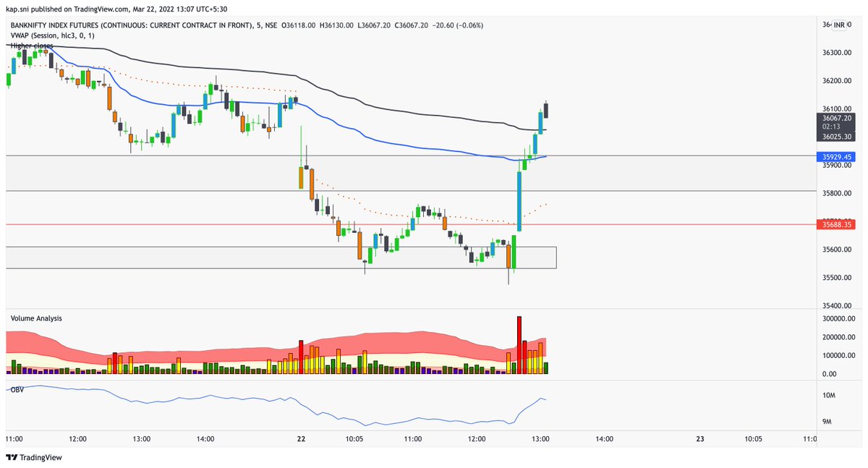868x468 pixels.
Task: Click the 35500.00 price axis label
Action: [x=838, y=278]
